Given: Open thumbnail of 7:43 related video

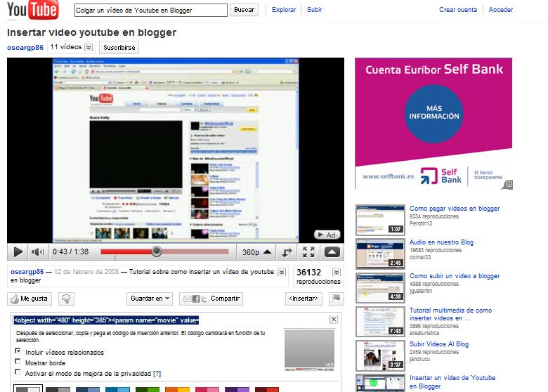Looking at the screenshot, I should click(x=380, y=322).
